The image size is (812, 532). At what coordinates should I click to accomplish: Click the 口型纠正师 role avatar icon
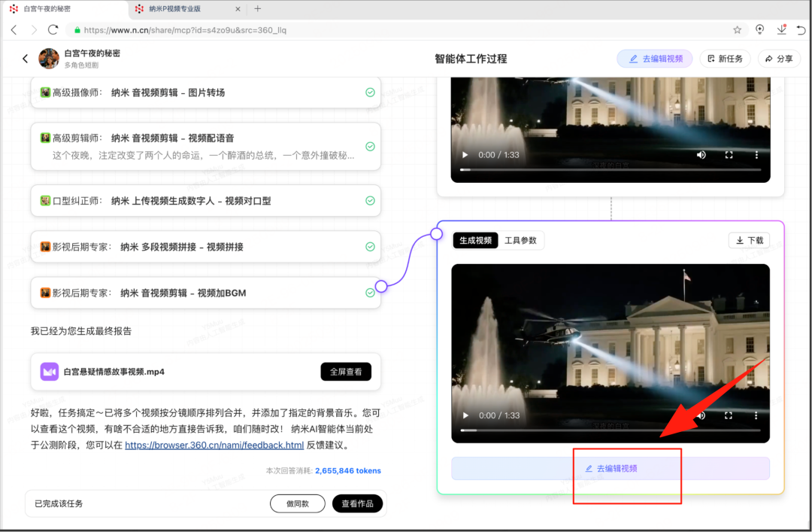46,201
